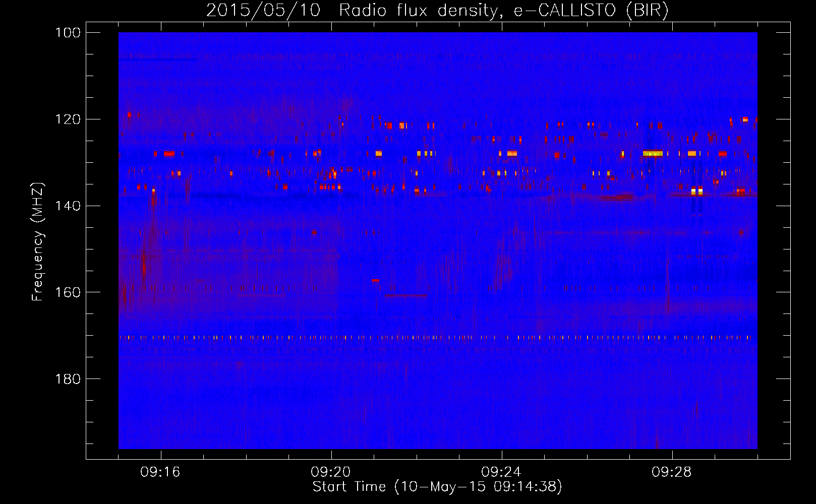Click the 09:28 time tick label
This screenshot has width=816, height=504.
672,472
